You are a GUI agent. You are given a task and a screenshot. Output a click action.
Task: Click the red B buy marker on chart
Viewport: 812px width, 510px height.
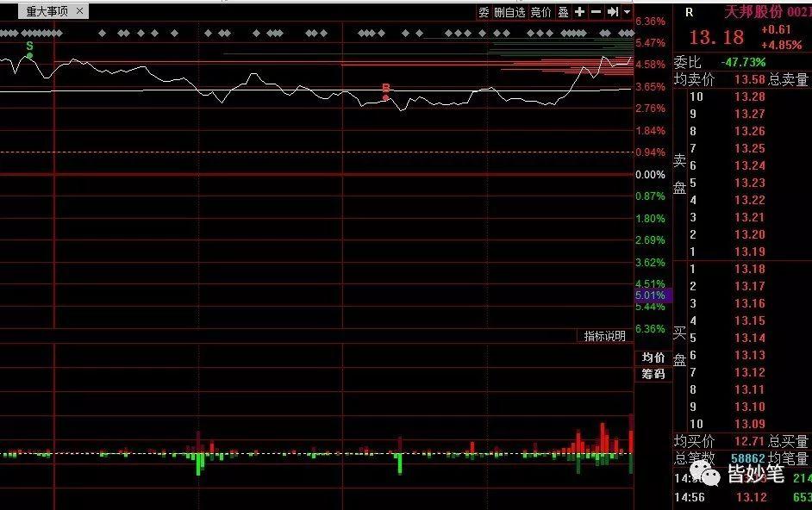(384, 88)
